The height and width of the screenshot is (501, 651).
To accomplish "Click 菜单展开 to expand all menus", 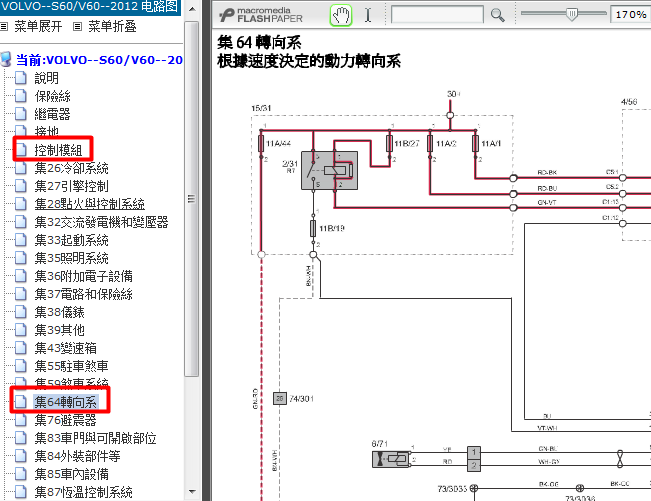I will coord(38,27).
